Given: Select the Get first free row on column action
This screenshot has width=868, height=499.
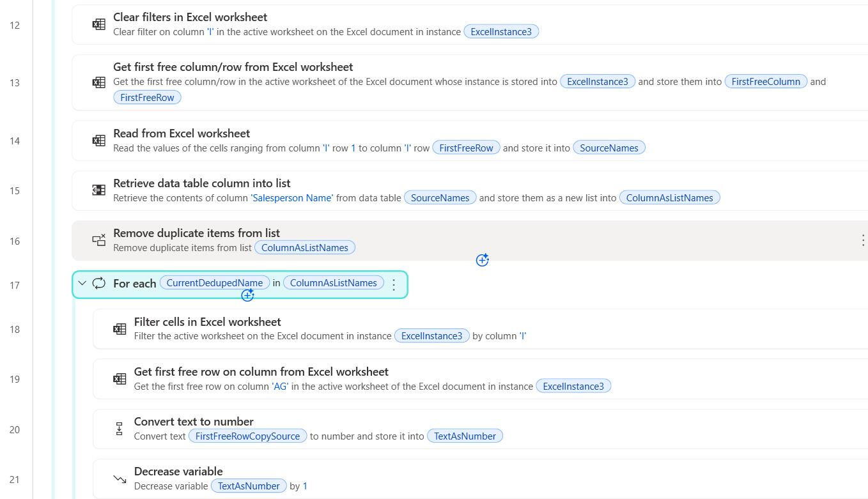Looking at the screenshot, I should [x=261, y=372].
